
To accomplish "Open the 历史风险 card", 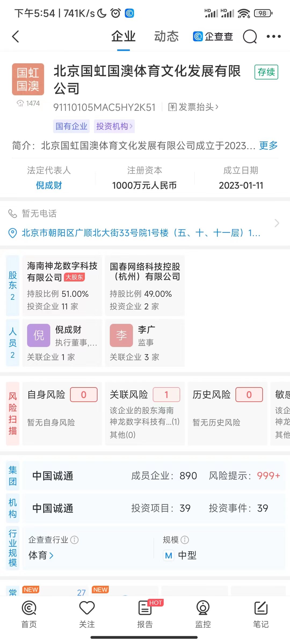I will [227, 414].
